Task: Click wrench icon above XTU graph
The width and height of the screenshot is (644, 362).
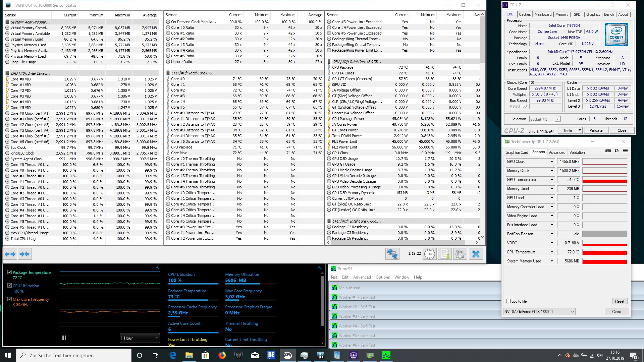Action: click(x=157, y=267)
